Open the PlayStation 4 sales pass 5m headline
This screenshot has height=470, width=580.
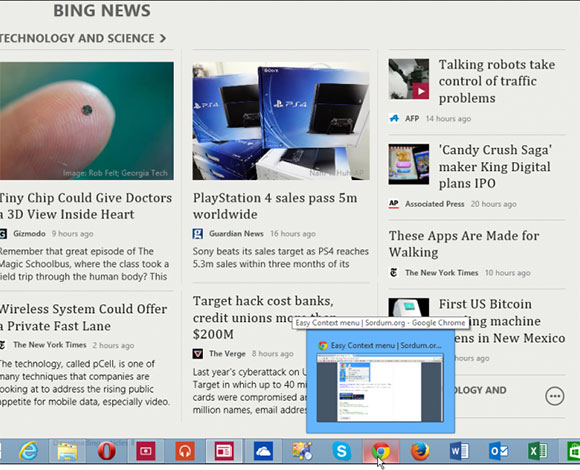(x=275, y=206)
